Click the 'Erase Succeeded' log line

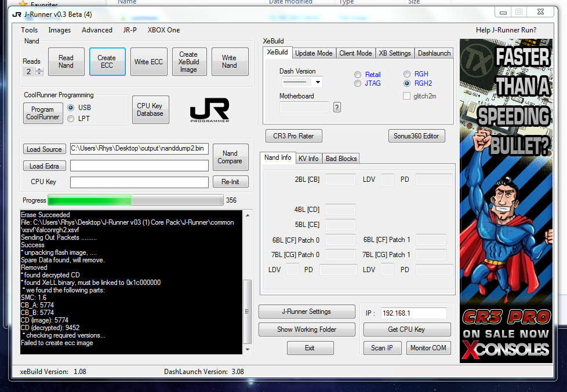pos(45,215)
